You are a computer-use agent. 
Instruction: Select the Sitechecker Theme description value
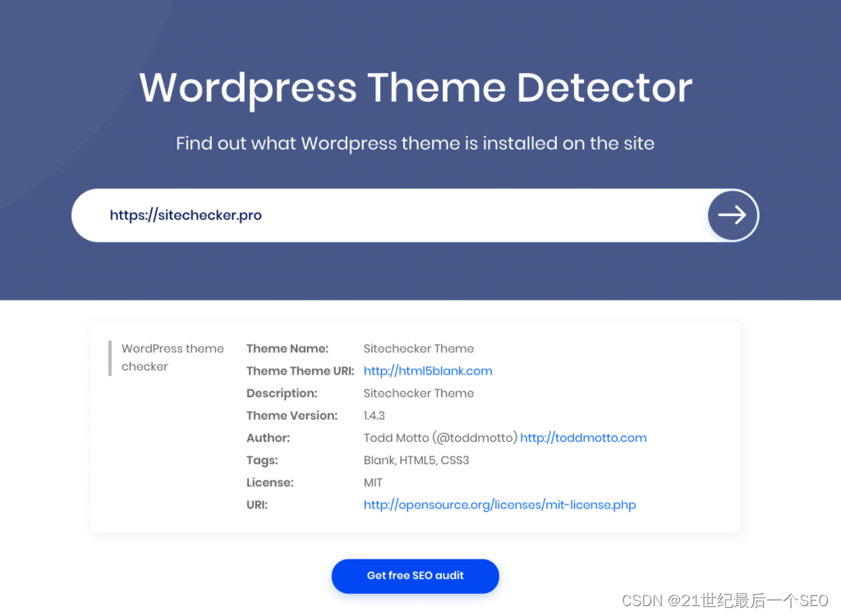click(x=418, y=393)
